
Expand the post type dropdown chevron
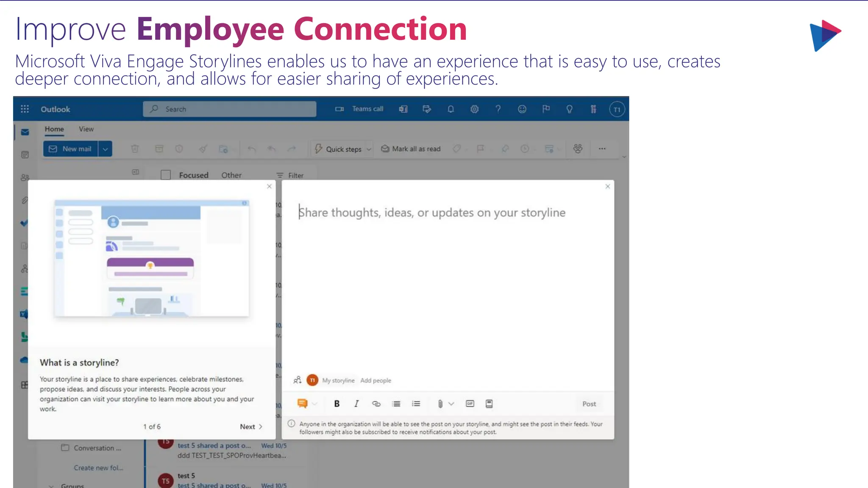314,404
